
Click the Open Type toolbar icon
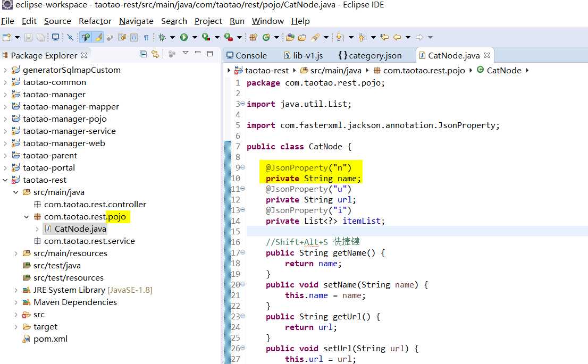tap(290, 37)
